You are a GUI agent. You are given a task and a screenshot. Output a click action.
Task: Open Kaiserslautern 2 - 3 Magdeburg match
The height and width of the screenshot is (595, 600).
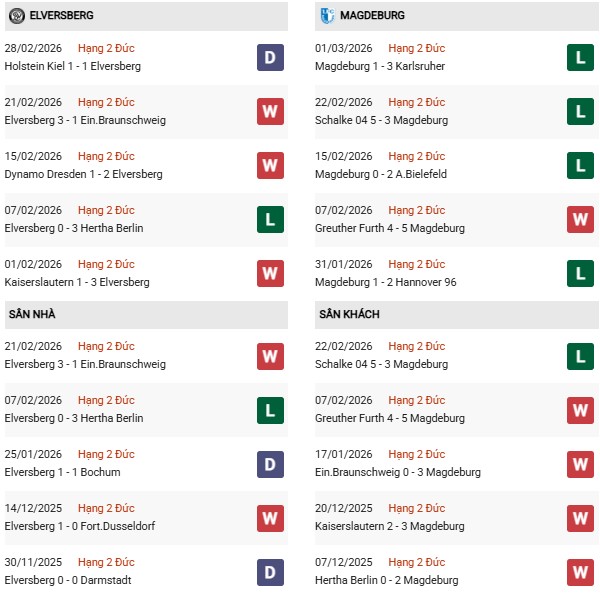tap(390, 526)
